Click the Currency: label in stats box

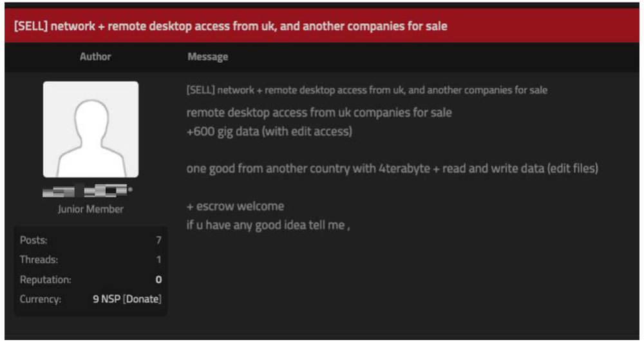tap(41, 299)
